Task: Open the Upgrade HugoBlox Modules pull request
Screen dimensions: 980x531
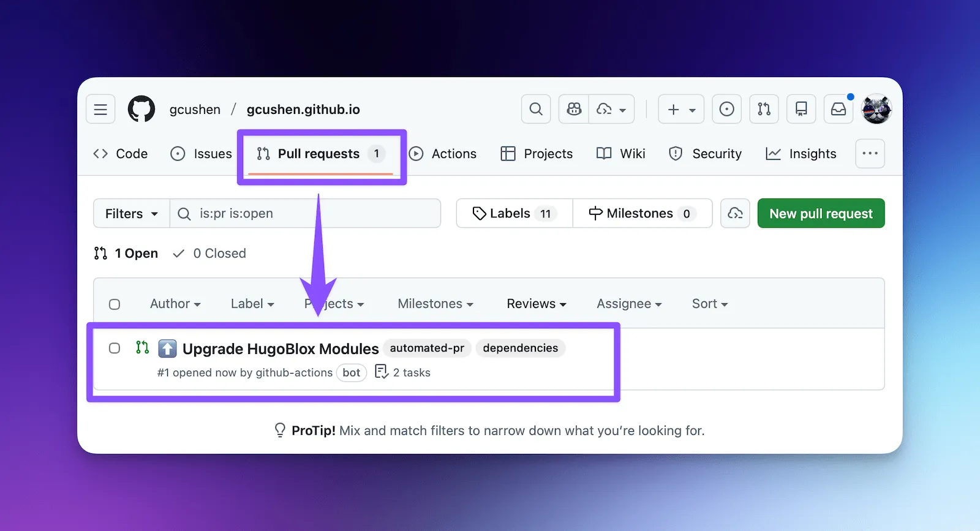Action: (x=281, y=349)
